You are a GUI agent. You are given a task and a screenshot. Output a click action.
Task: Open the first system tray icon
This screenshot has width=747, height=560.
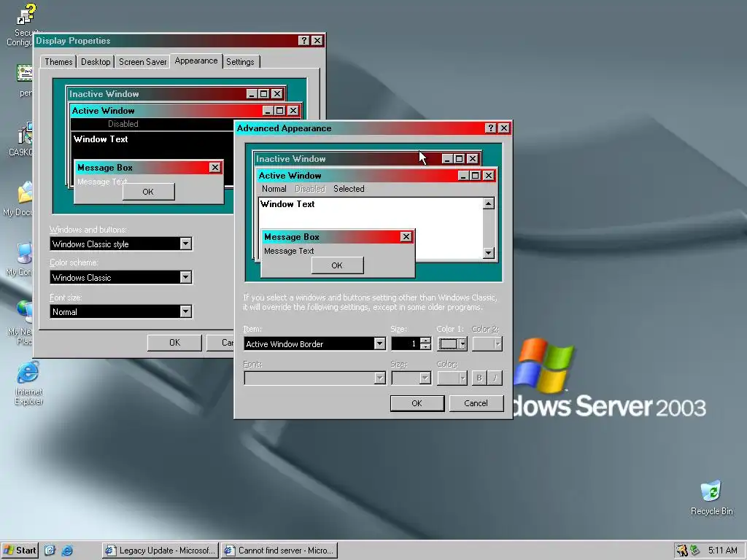click(682, 551)
